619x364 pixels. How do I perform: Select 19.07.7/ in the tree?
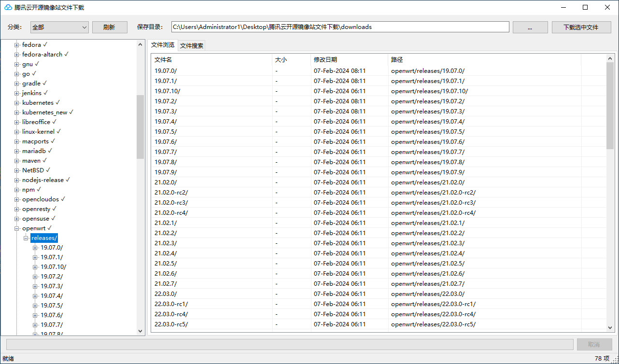pyautogui.click(x=52, y=325)
